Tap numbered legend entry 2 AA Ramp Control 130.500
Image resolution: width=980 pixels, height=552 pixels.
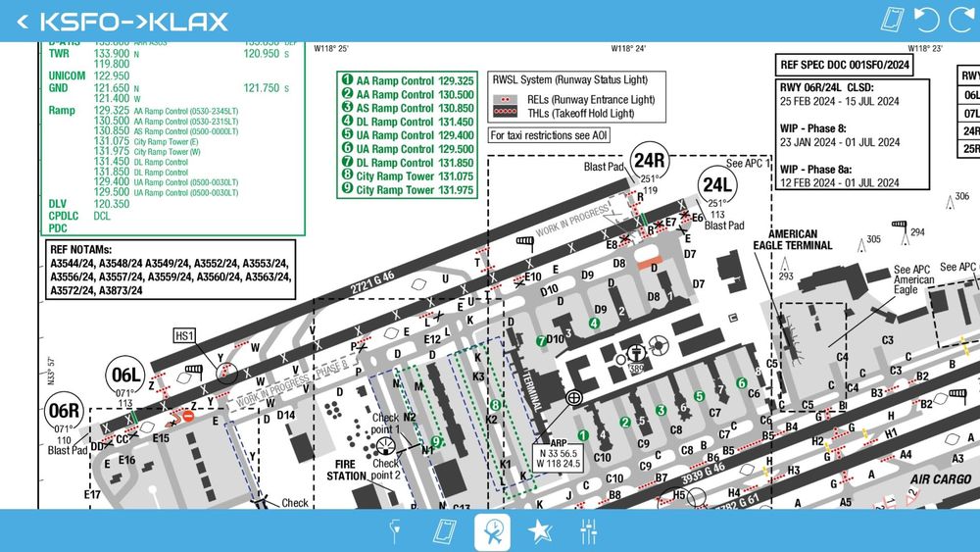pyautogui.click(x=407, y=94)
